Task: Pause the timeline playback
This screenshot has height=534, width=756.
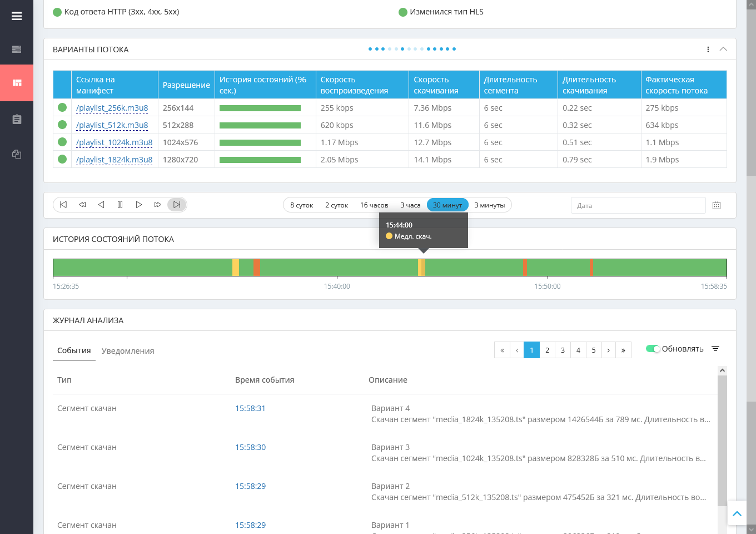Action: click(x=120, y=205)
